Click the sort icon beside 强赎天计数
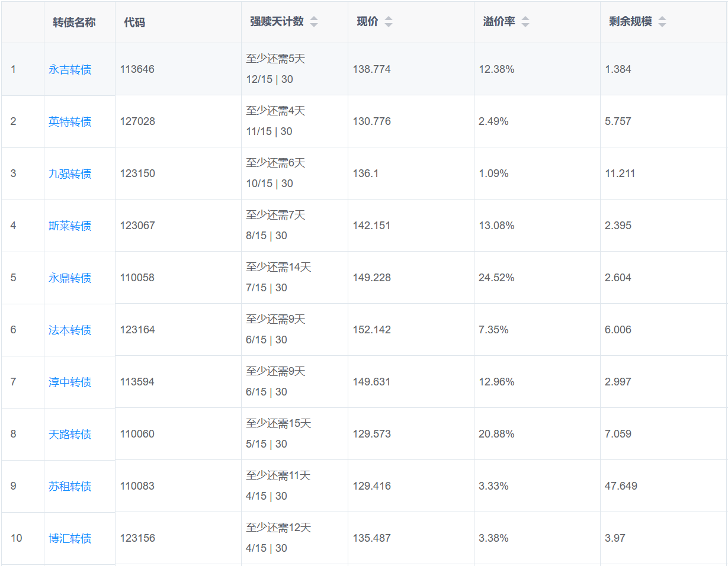The height and width of the screenshot is (566, 728). tap(314, 22)
